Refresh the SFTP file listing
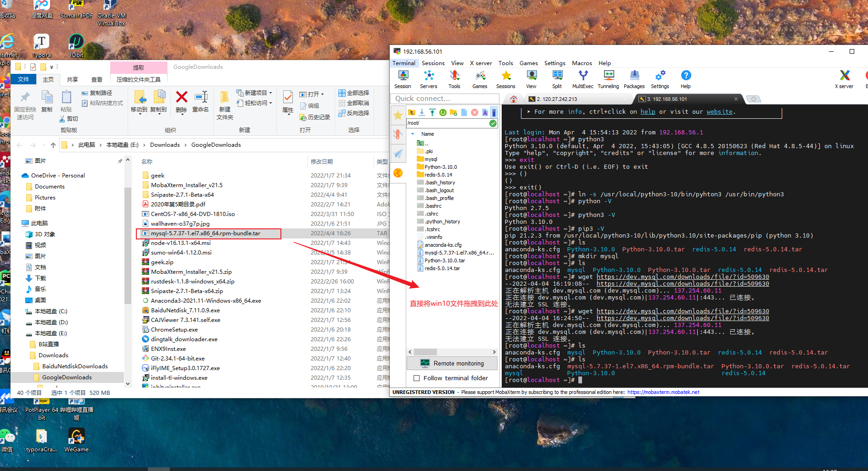The width and height of the screenshot is (868, 471). pos(443,112)
